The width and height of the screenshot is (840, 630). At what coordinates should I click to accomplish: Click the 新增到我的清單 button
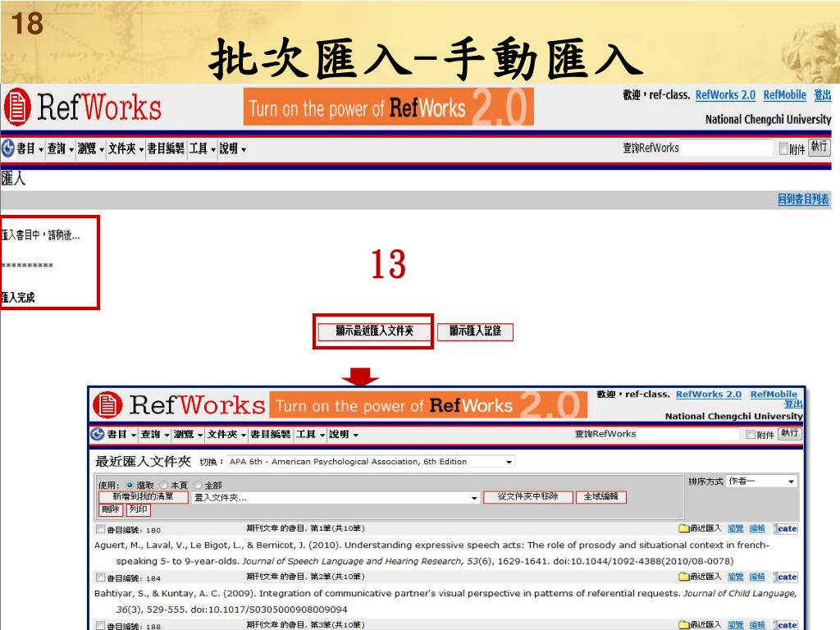click(143, 496)
